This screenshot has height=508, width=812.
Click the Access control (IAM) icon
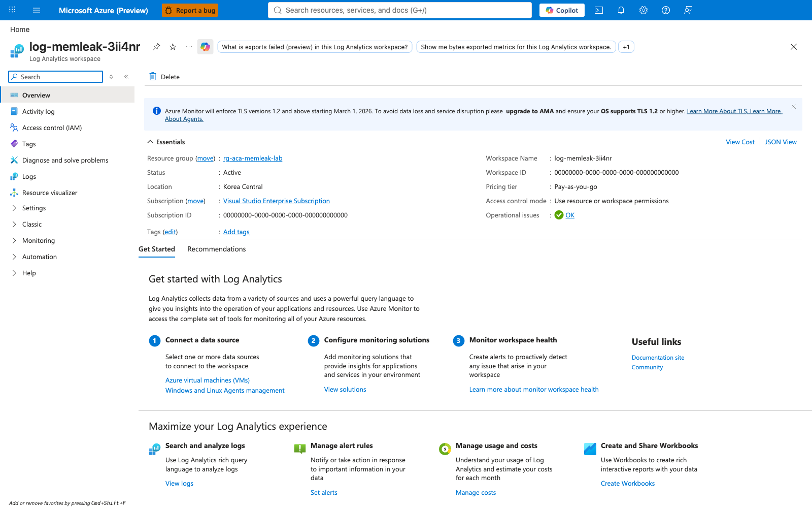(14, 128)
